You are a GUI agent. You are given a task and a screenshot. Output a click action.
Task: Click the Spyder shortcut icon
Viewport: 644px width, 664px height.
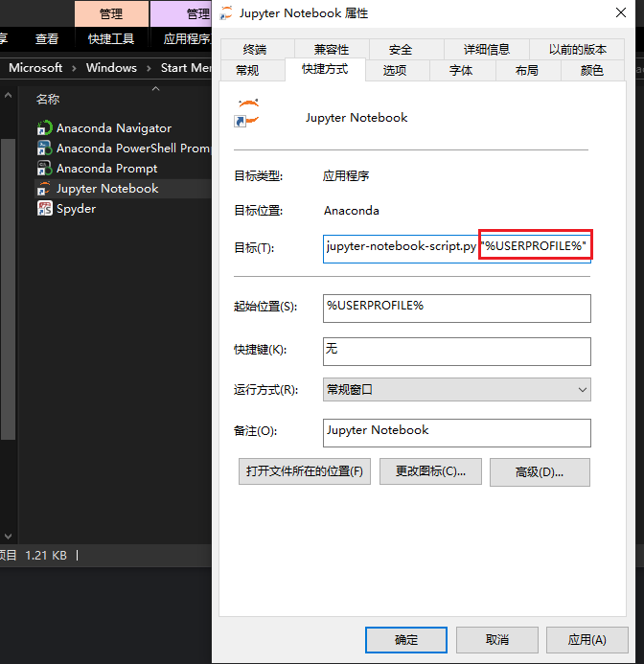[x=44, y=208]
